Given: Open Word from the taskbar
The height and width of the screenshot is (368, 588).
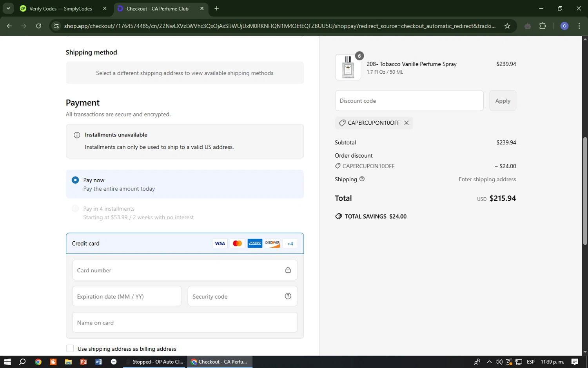Looking at the screenshot, I should click(x=98, y=362).
